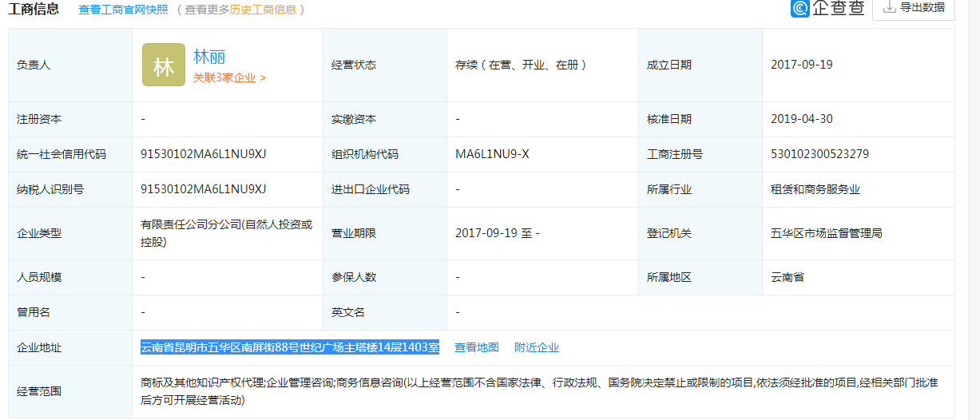Click the 成立日期 value 2017-09-19

[802, 65]
